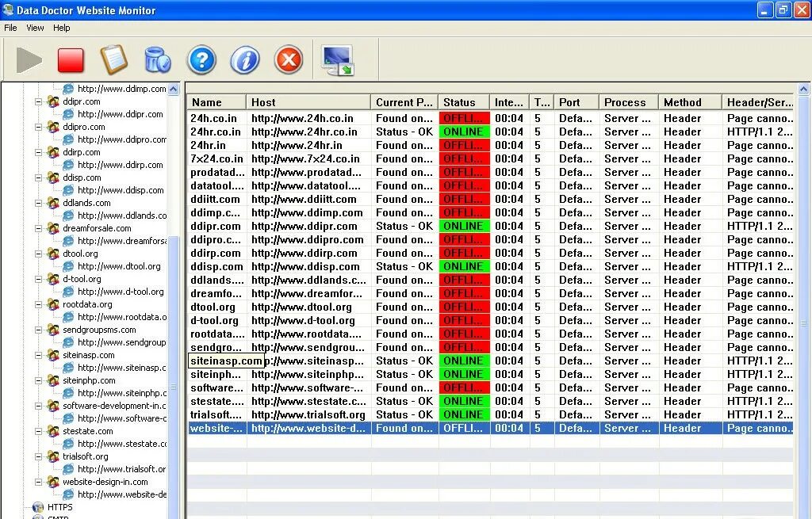Collapse the ddirp.com tree node

tap(38, 153)
